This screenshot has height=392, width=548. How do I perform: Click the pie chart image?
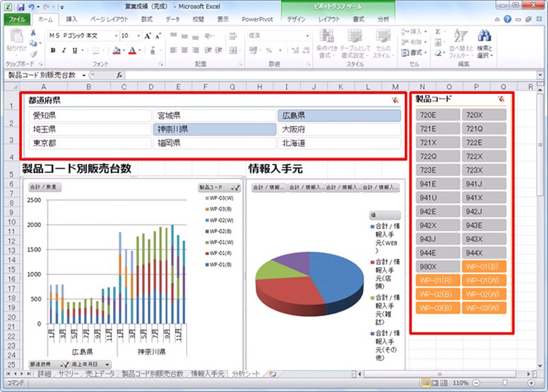pyautogui.click(x=310, y=283)
